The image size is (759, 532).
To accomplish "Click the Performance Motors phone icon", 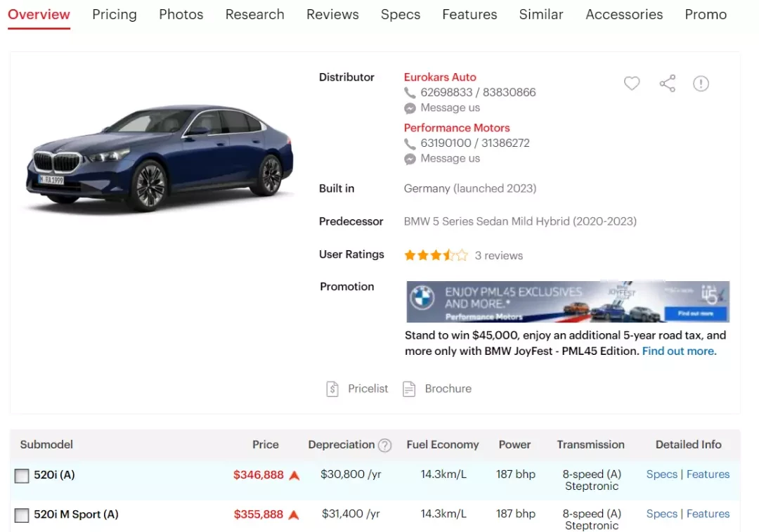I will (x=410, y=143).
